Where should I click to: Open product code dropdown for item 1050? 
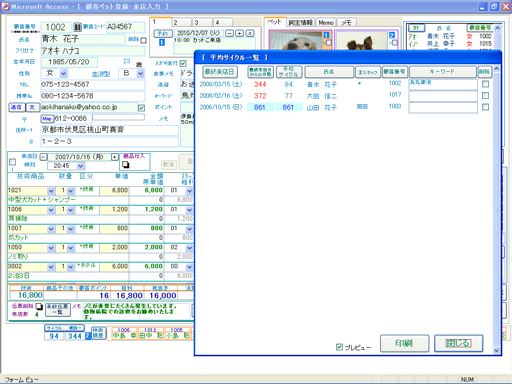click(x=51, y=248)
